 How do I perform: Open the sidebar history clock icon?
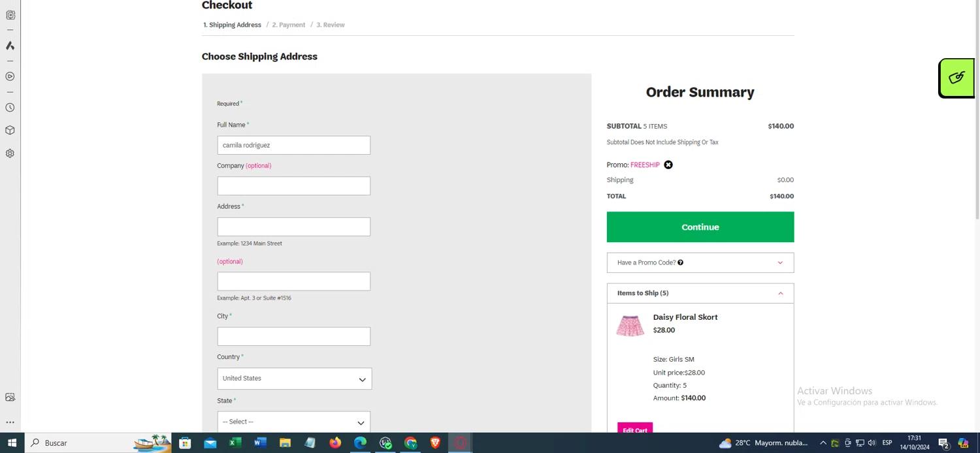(x=10, y=108)
